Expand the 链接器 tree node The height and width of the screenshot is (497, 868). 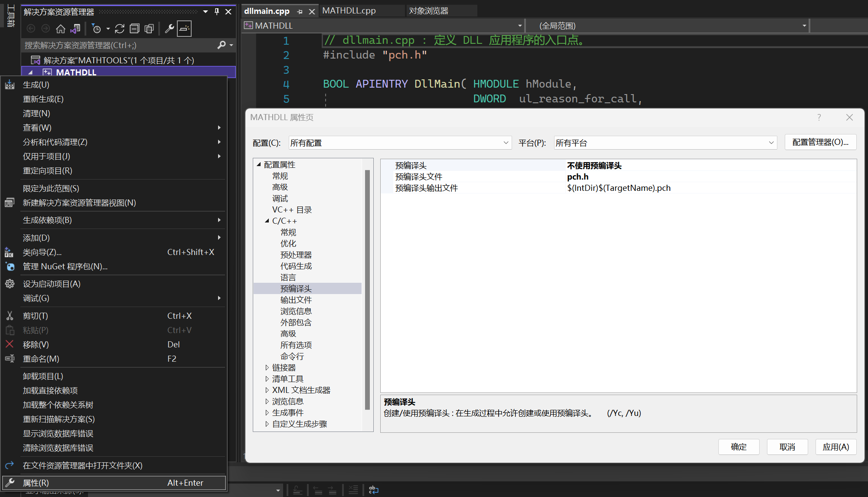(x=267, y=368)
